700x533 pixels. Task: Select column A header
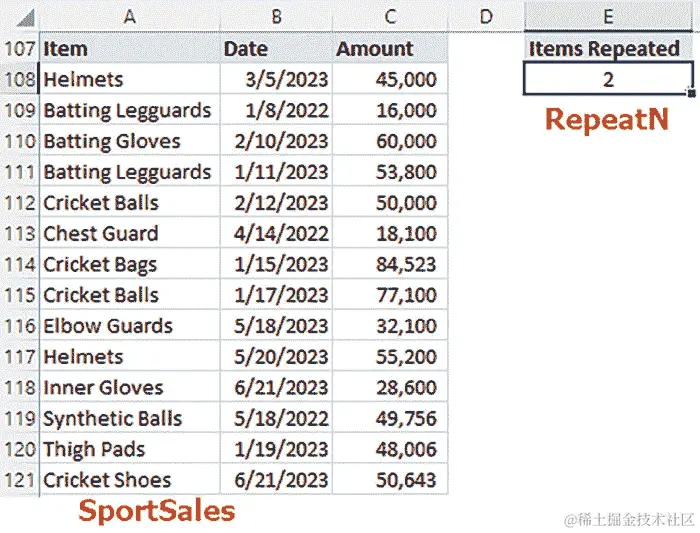point(129,17)
